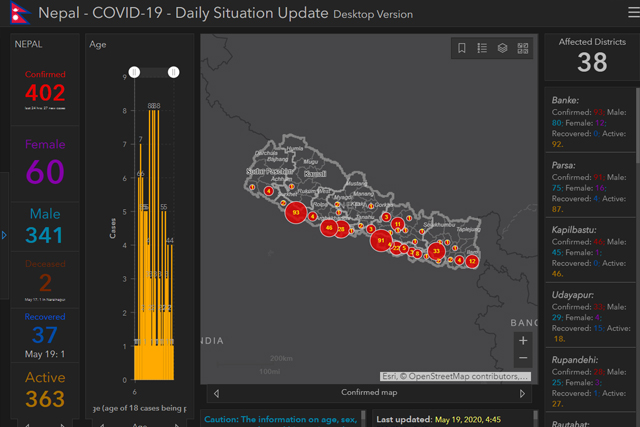Click the Caution information notice text
Viewport: 640px width, 427px height.
pyautogui.click(x=280, y=420)
